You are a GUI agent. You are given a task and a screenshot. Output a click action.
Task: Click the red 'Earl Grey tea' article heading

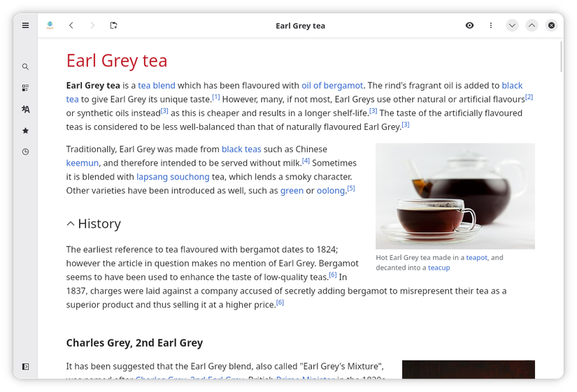tap(117, 61)
